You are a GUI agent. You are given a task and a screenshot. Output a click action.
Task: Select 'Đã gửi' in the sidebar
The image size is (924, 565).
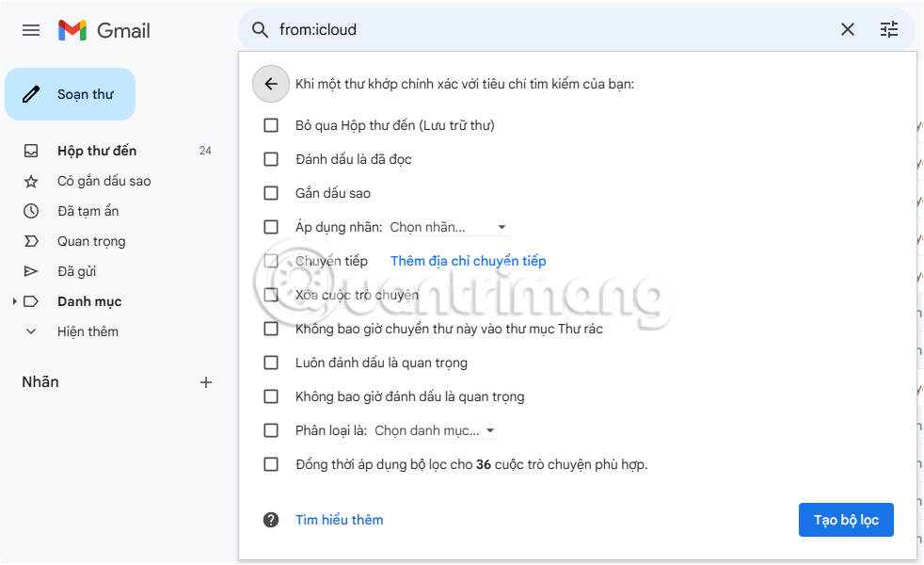pos(78,271)
